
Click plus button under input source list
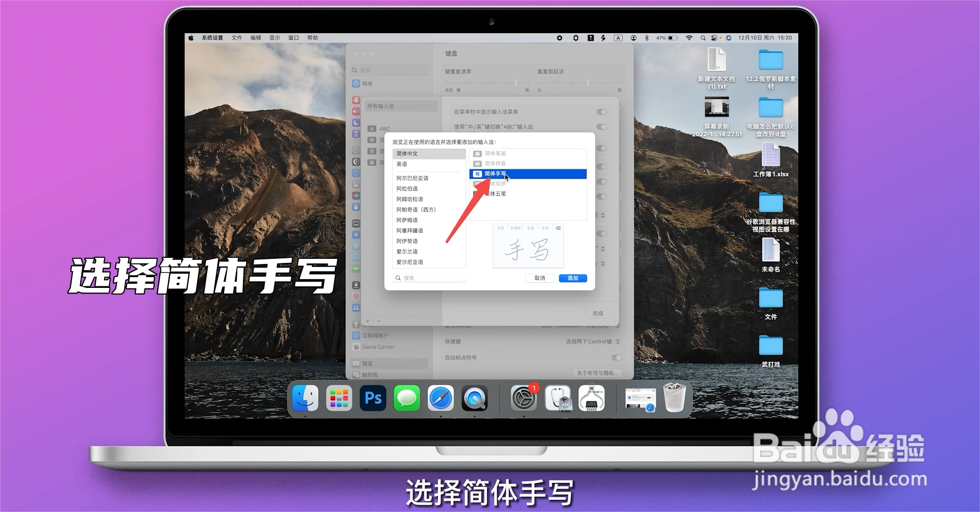[367, 321]
